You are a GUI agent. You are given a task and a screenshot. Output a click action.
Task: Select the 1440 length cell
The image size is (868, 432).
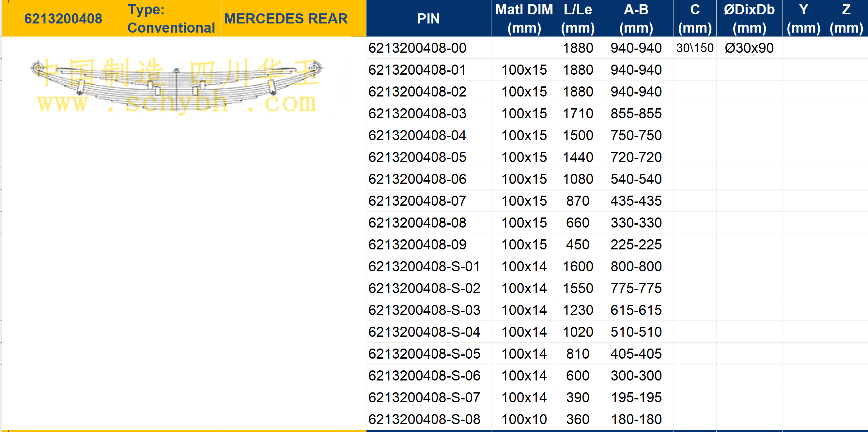(578, 157)
